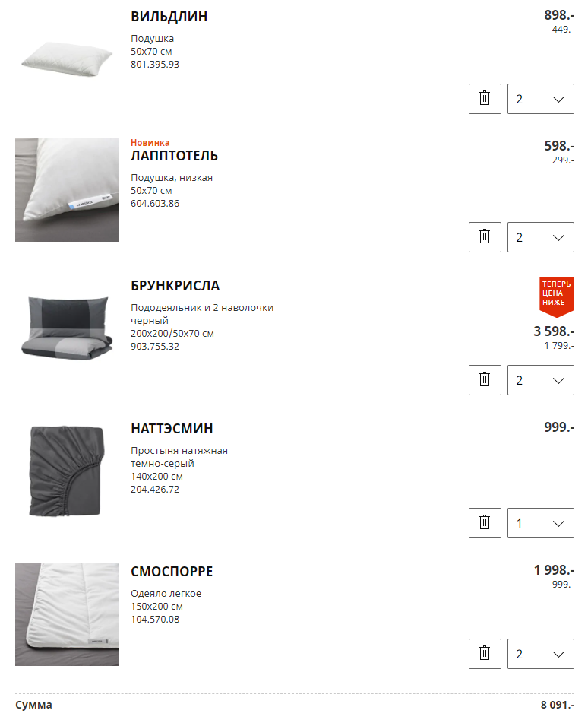Image resolution: width=588 pixels, height=723 pixels.
Task: Open ЛАППТОТЕЛЬ product name link
Action: coord(174,156)
